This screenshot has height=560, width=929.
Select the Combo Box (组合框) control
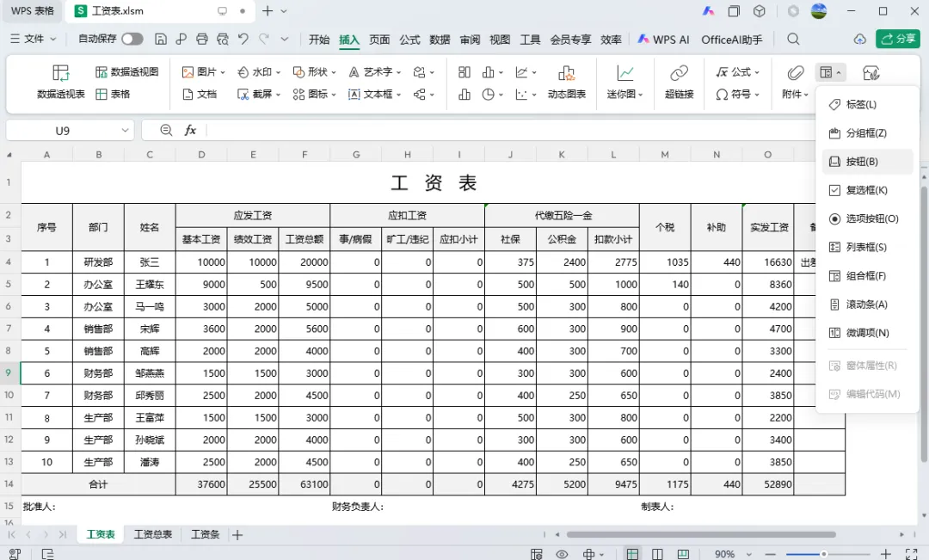coord(867,275)
